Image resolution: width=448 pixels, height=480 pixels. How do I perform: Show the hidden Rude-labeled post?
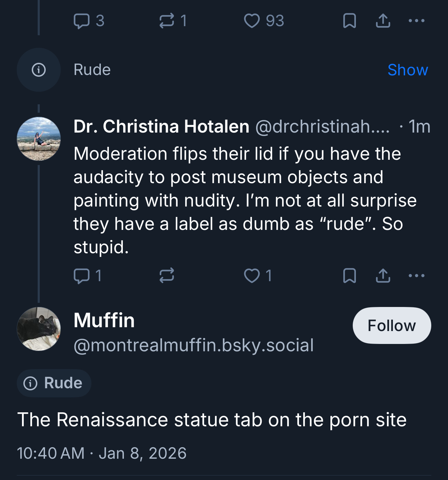pyautogui.click(x=408, y=70)
